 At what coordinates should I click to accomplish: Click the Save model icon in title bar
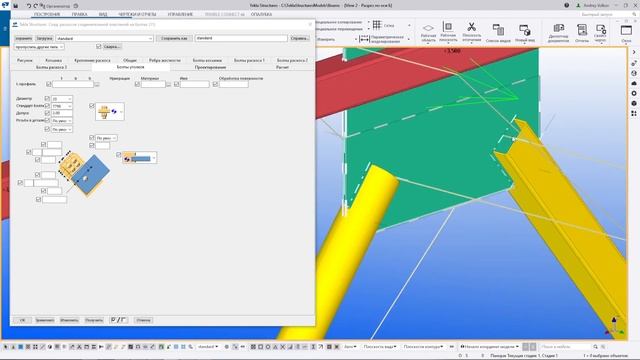(16, 6)
